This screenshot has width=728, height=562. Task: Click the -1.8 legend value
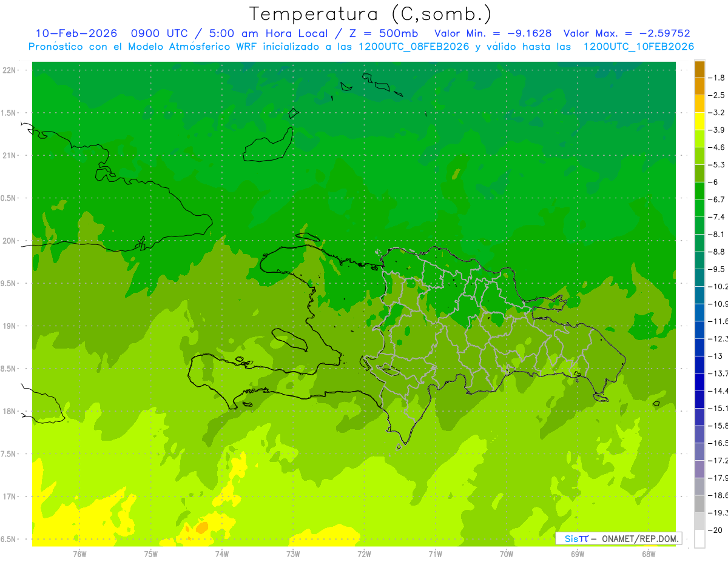point(716,78)
